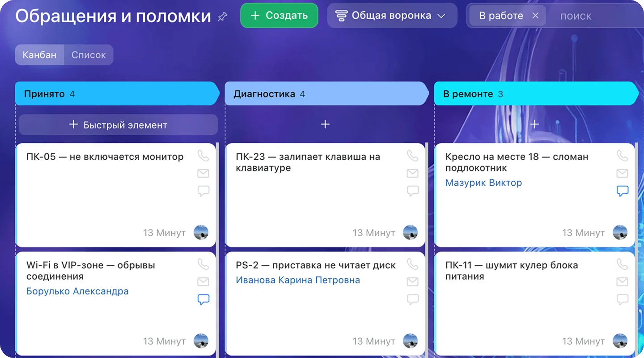
Task: Add an item to the В ремонте column
Action: [x=534, y=124]
